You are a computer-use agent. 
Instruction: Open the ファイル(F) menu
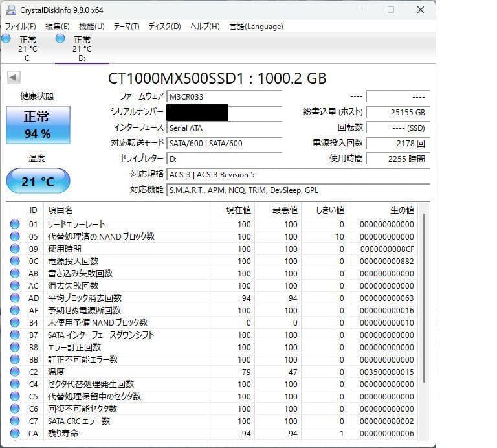point(20,27)
